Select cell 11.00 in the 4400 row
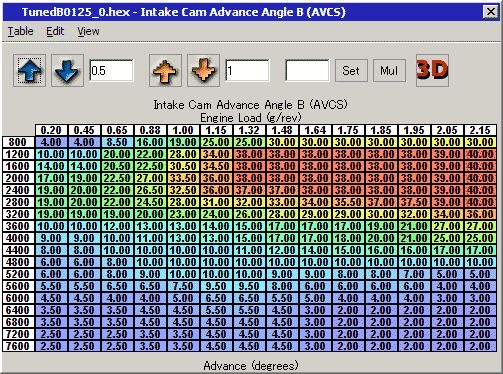 pos(249,250)
